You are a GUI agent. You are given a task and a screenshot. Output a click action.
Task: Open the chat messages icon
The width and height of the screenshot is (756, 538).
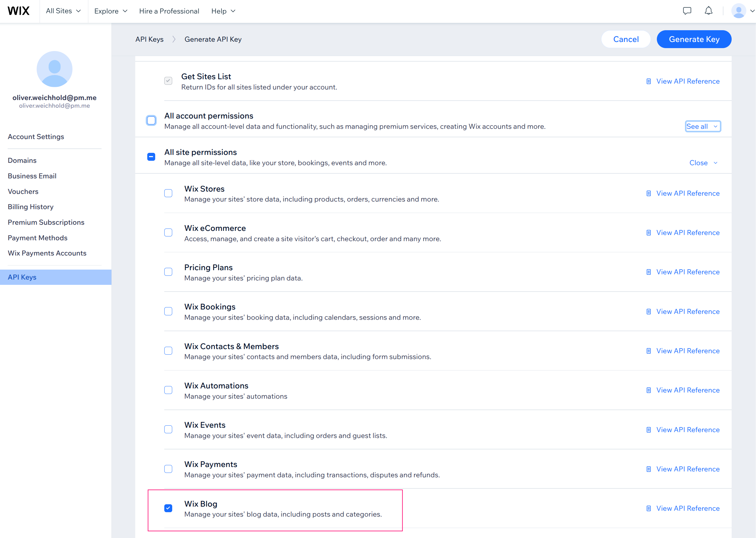[x=687, y=11]
